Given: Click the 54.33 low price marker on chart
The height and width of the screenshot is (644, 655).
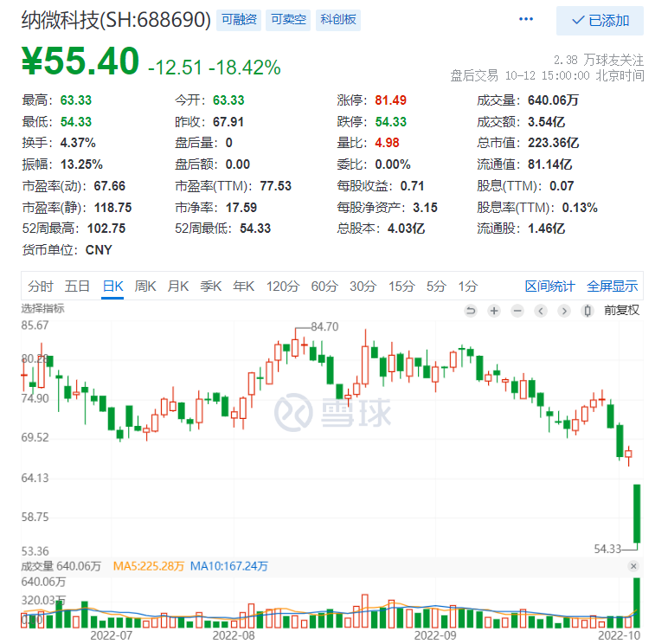Looking at the screenshot, I should 607,549.
